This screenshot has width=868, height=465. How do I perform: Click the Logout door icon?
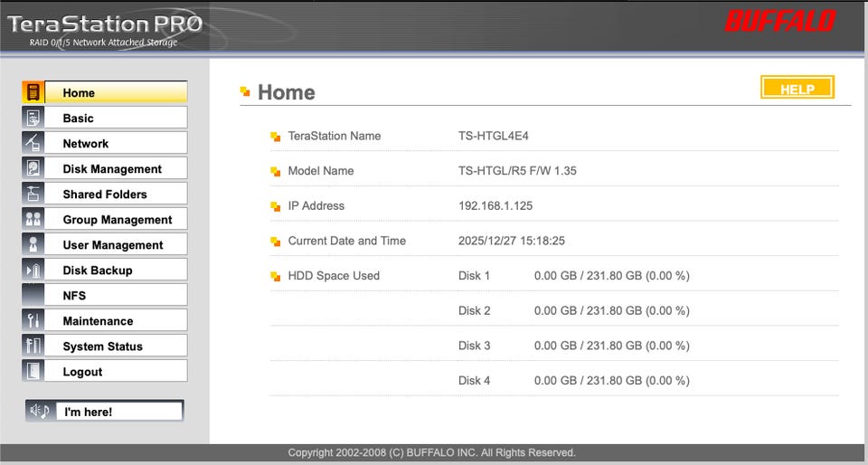pyautogui.click(x=33, y=372)
